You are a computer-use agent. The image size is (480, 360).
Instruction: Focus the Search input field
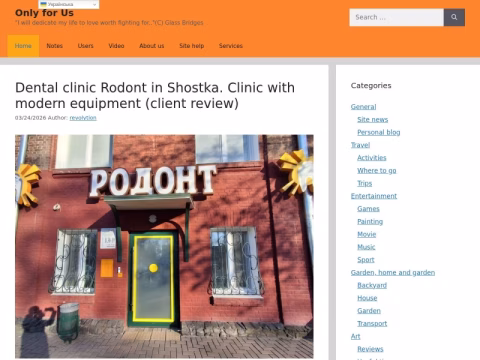[396, 17]
